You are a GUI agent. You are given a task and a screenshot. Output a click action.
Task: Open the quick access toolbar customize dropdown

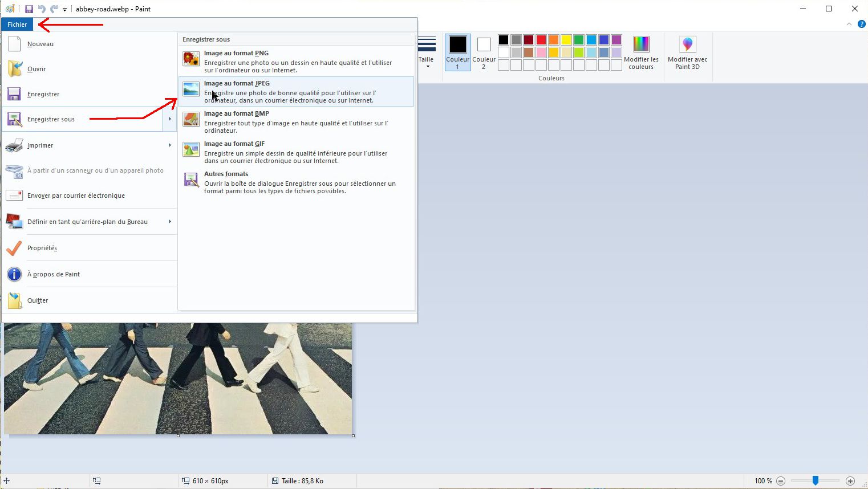click(x=64, y=10)
